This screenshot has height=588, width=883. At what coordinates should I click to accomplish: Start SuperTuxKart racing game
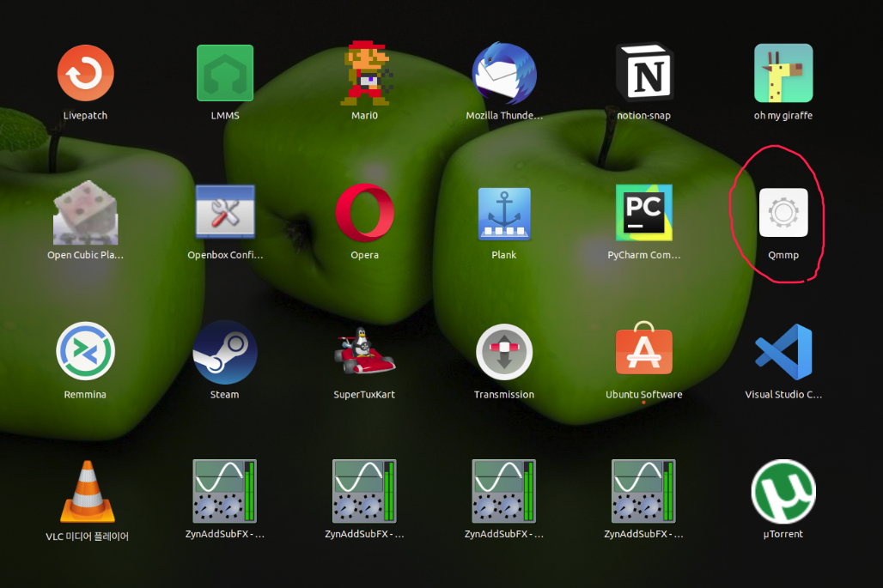365,351
